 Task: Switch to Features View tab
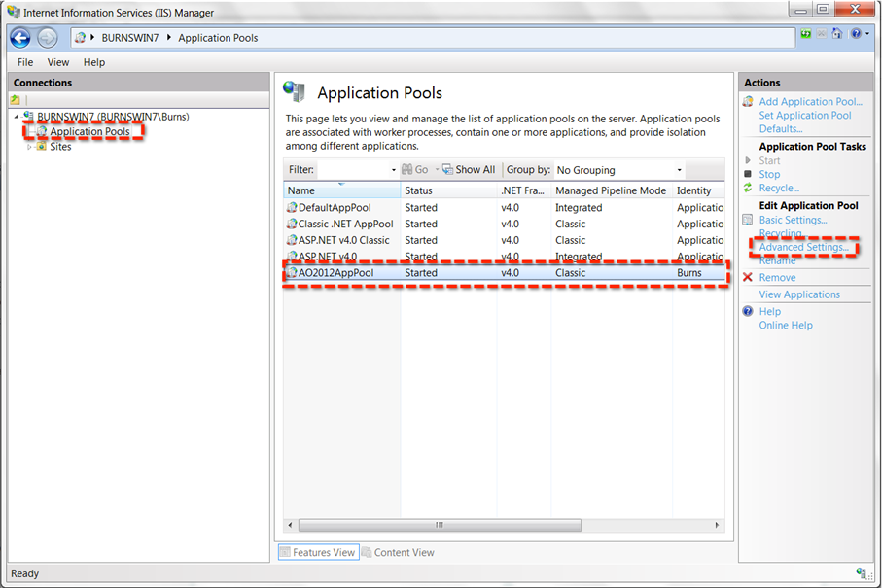tap(318, 553)
